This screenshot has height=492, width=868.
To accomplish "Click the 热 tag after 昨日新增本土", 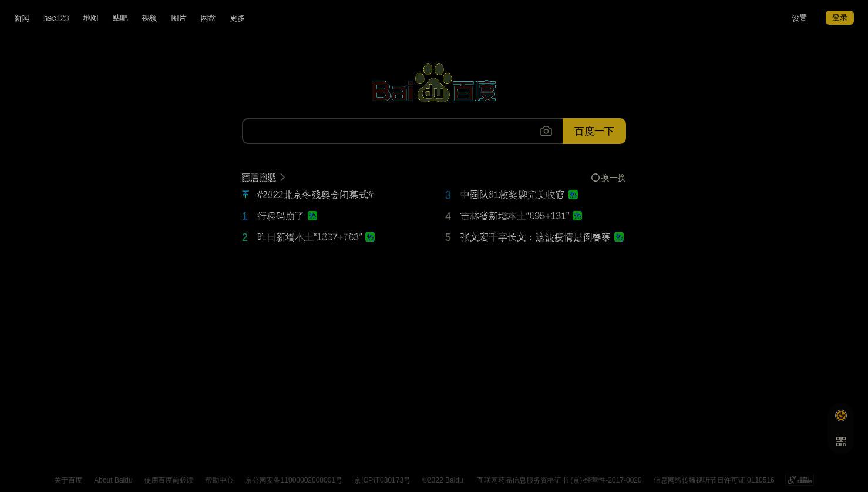I will coord(370,237).
